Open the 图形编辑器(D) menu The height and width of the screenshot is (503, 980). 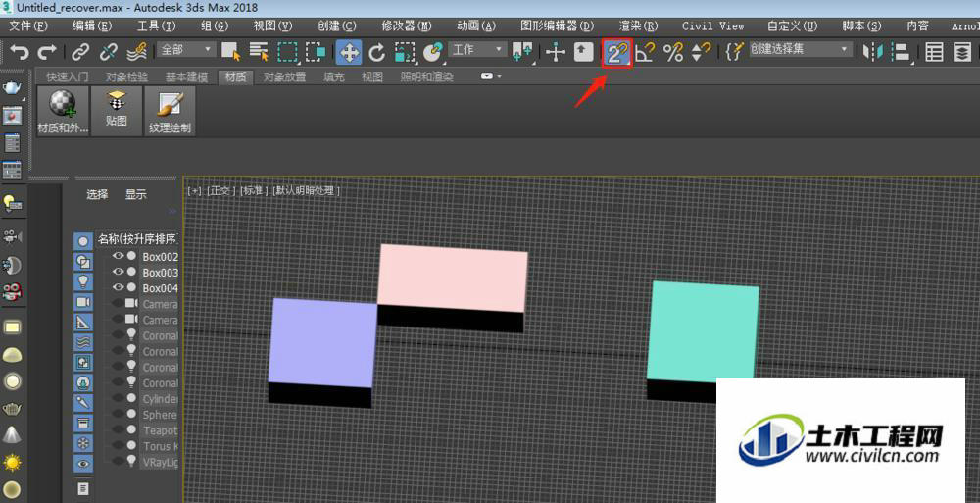click(557, 25)
